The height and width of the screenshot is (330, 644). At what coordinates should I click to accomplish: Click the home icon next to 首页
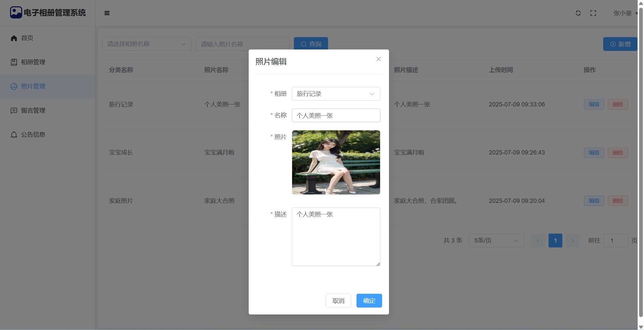[x=14, y=38]
